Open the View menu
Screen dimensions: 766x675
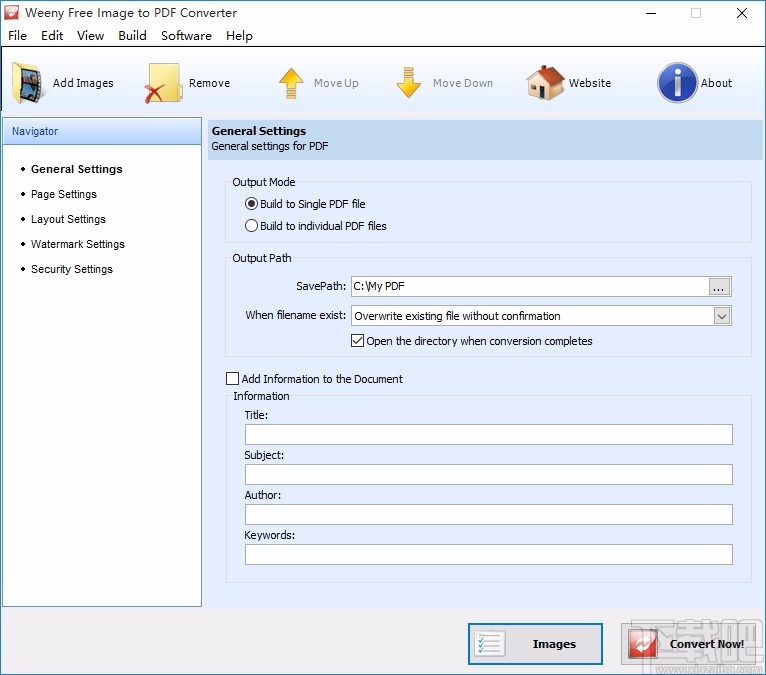coord(90,36)
